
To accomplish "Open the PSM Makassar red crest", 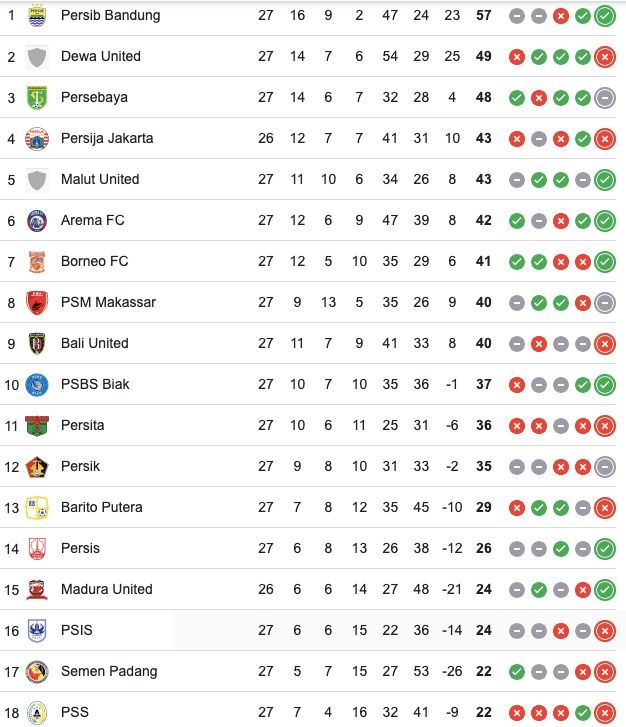I will [37, 303].
